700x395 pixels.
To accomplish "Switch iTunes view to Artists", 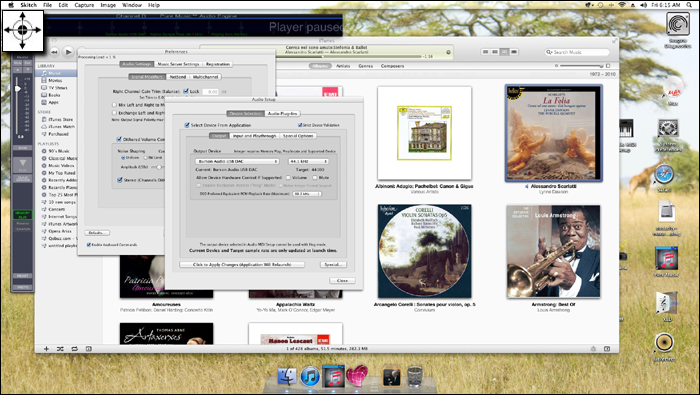I will [343, 66].
